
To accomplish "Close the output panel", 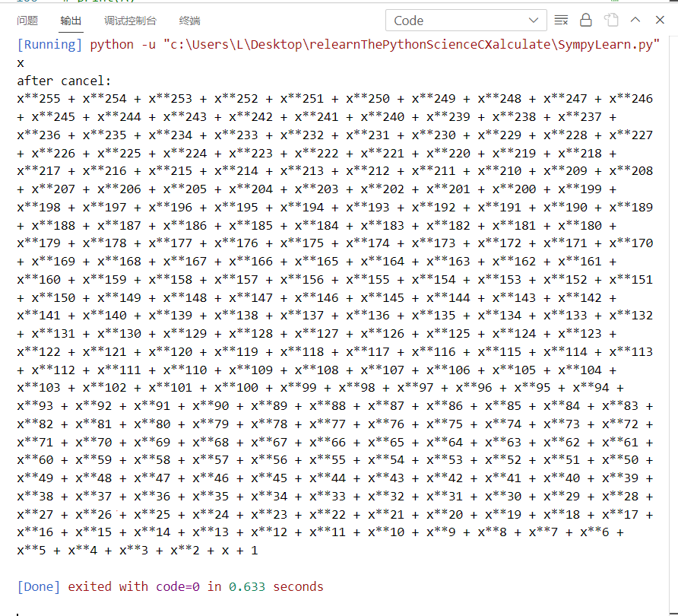I will pos(660,20).
